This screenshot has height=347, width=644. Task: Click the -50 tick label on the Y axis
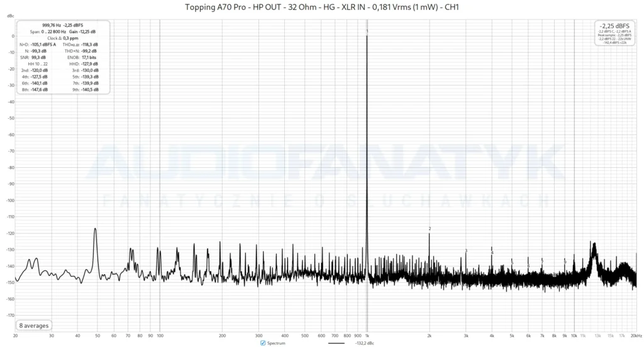(x=11, y=118)
